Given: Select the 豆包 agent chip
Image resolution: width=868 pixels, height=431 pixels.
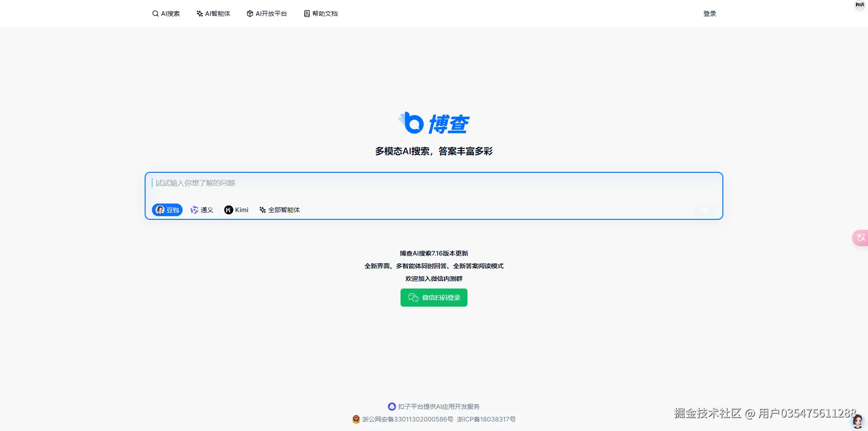Looking at the screenshot, I should (x=167, y=210).
